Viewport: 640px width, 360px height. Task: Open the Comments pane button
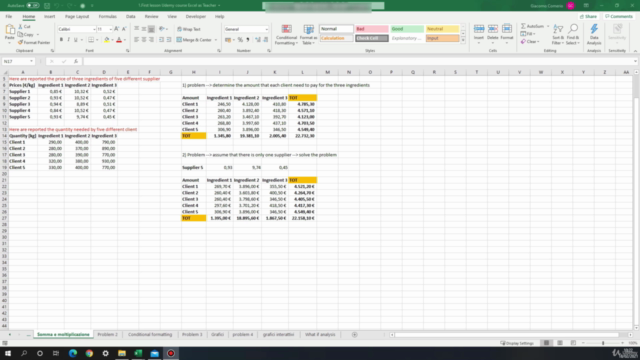coord(619,17)
